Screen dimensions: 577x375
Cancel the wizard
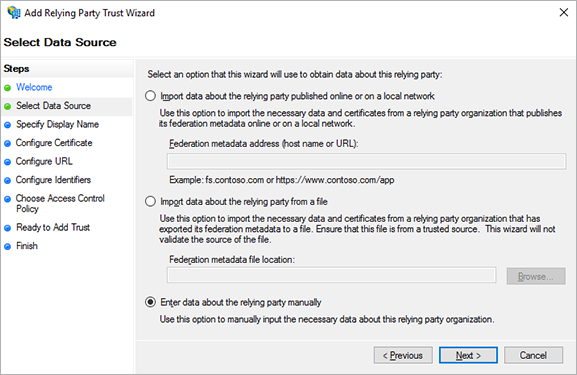point(533,355)
